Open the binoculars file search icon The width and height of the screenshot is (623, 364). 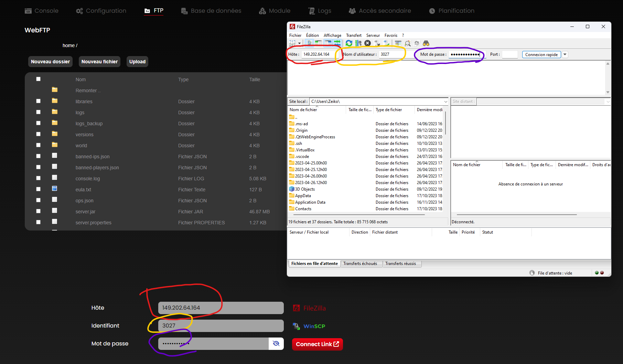(426, 43)
